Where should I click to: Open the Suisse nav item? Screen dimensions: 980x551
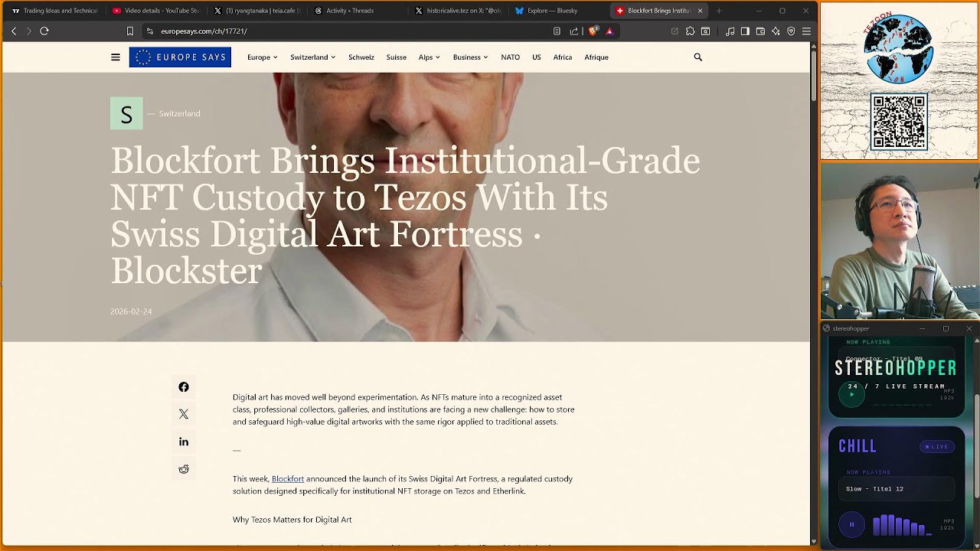397,57
